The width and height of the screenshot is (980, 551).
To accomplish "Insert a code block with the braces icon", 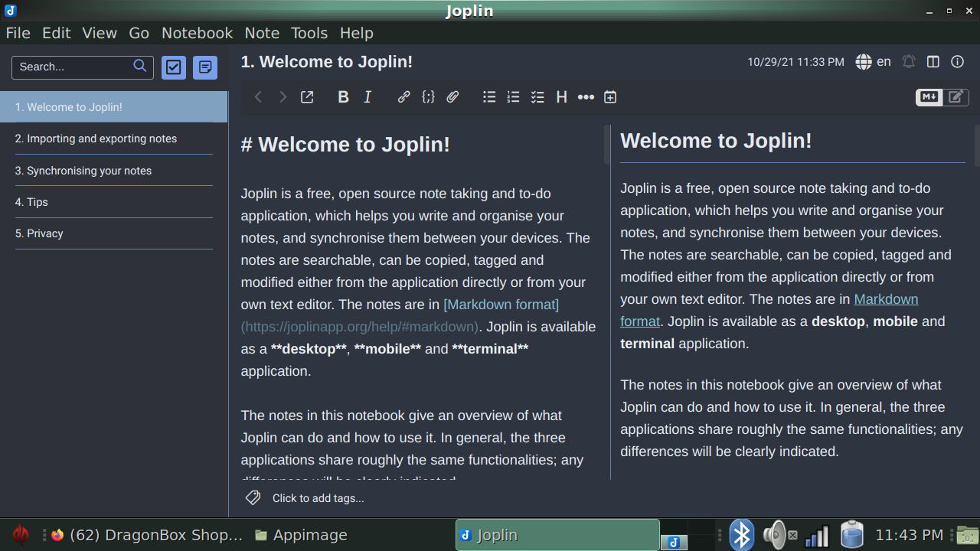I will pyautogui.click(x=428, y=97).
